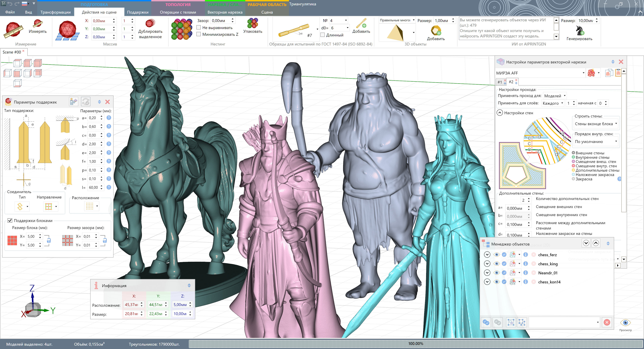644x349 pixels.
Task: Click the Массив array sphere icon
Action: (67, 31)
